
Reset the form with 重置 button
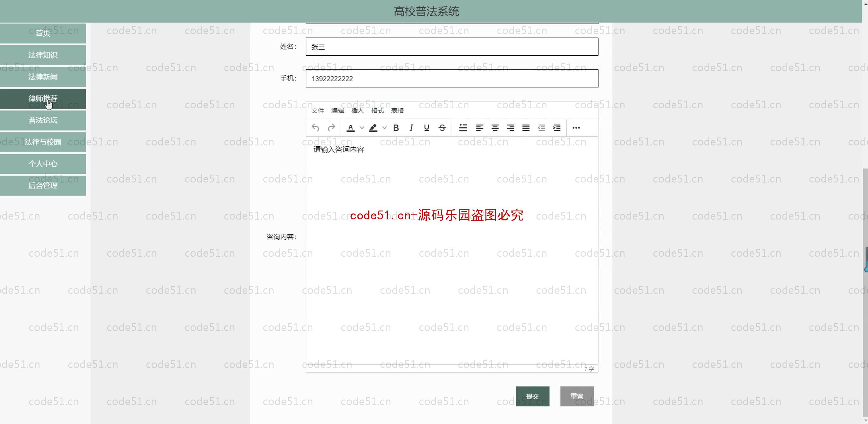point(577,396)
